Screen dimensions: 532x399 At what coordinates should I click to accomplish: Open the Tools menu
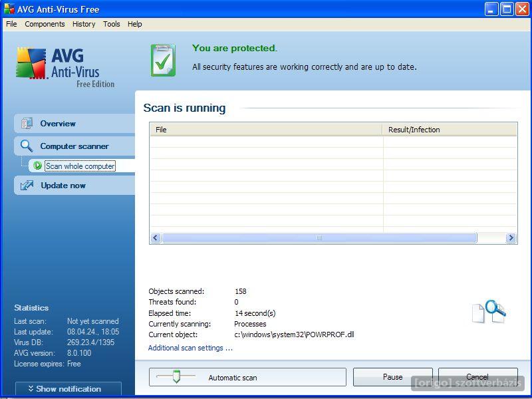coord(111,24)
